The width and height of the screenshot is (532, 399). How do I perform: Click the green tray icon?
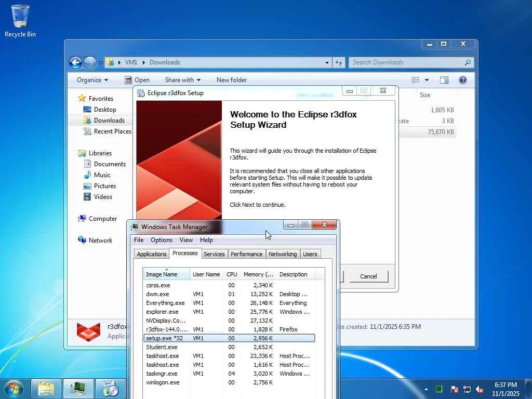click(x=439, y=389)
